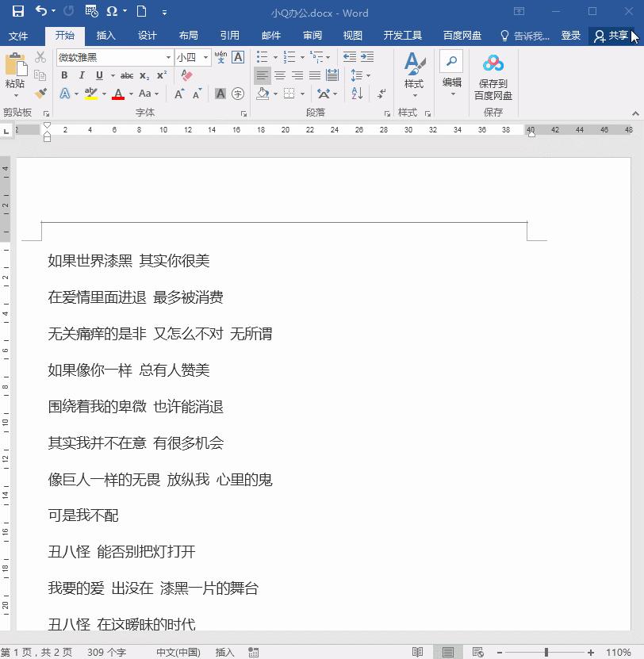
Task: Create a new blank document icon
Action: click(x=142, y=11)
